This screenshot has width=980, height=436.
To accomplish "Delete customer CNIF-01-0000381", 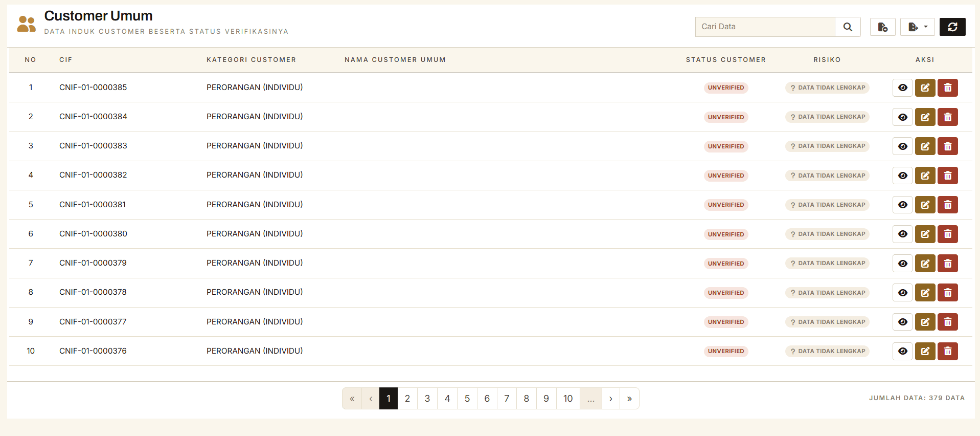I will pyautogui.click(x=948, y=205).
